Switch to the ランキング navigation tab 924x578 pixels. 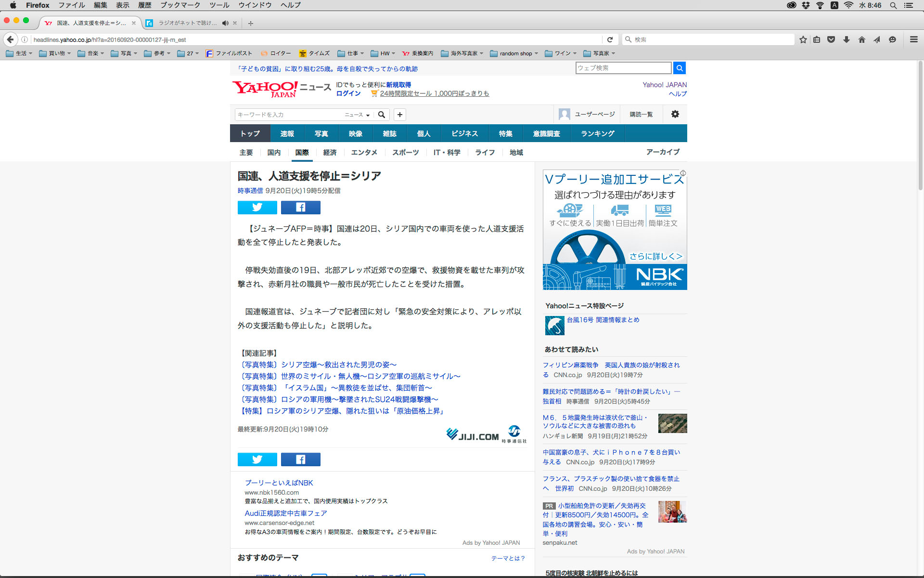597,133
